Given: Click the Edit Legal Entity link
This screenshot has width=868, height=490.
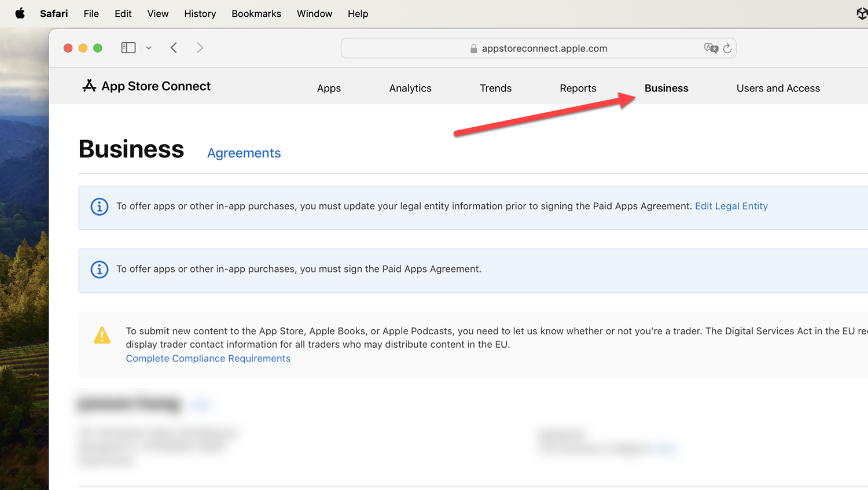Looking at the screenshot, I should (x=731, y=206).
